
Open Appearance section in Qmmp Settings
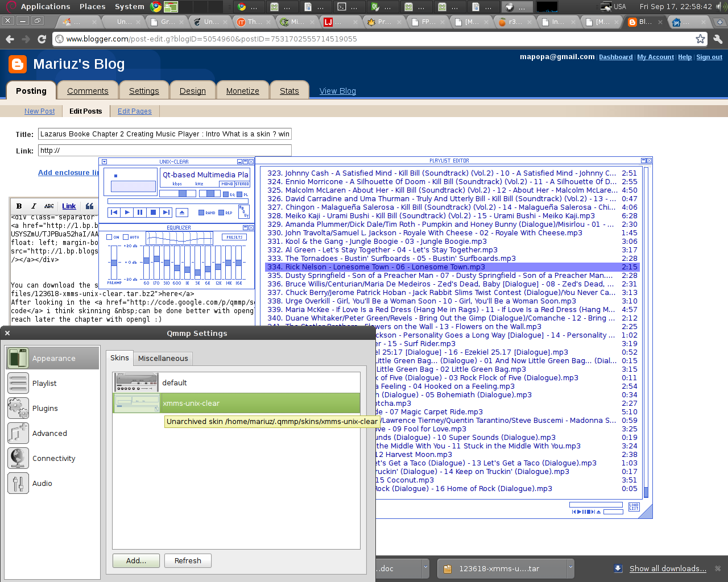(x=52, y=358)
